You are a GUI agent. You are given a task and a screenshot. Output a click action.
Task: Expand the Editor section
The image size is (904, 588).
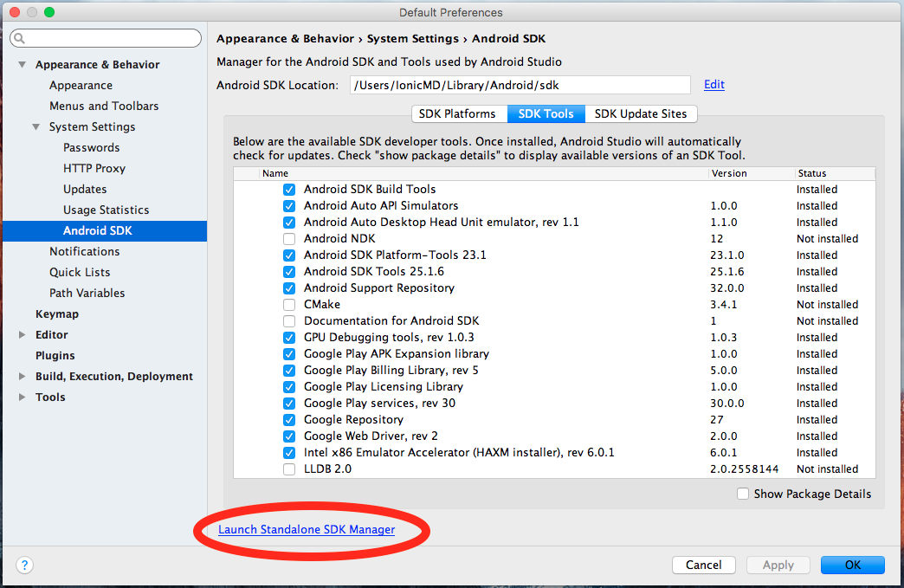click(23, 335)
